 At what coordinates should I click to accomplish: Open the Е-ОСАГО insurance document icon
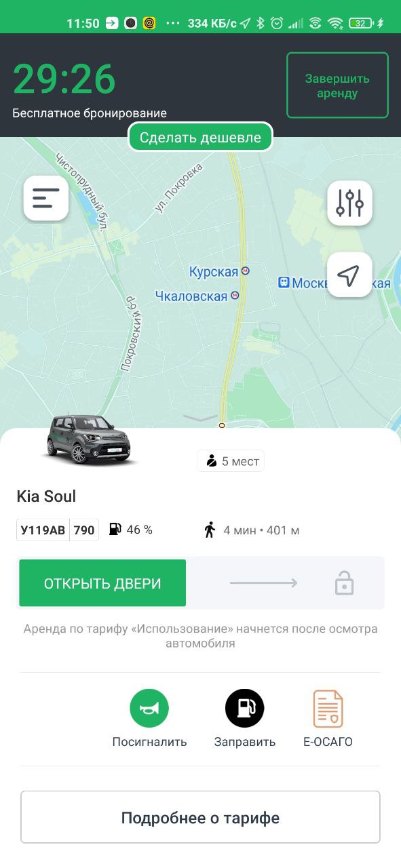pyautogui.click(x=328, y=709)
